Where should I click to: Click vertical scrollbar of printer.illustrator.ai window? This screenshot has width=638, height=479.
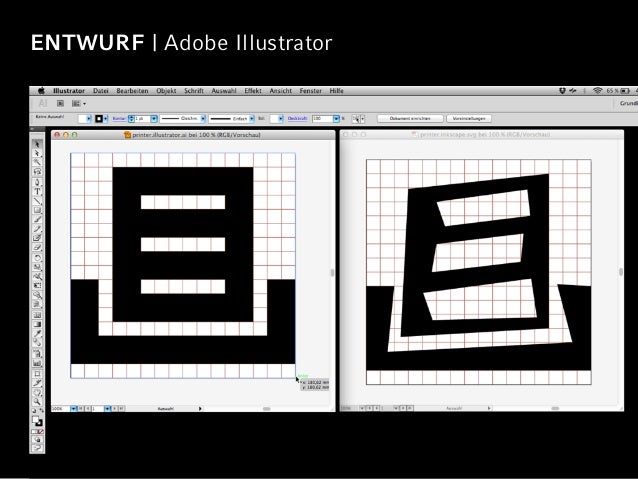(332, 273)
